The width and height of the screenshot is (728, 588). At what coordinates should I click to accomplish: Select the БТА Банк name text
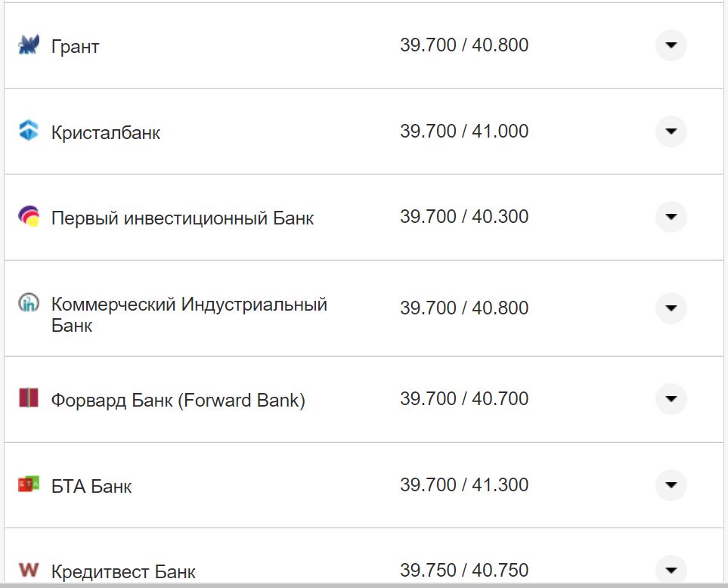(91, 486)
